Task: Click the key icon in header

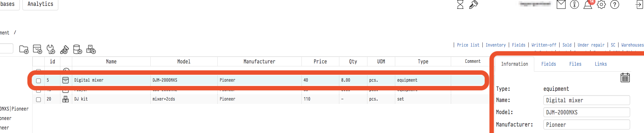Action: click(473, 4)
